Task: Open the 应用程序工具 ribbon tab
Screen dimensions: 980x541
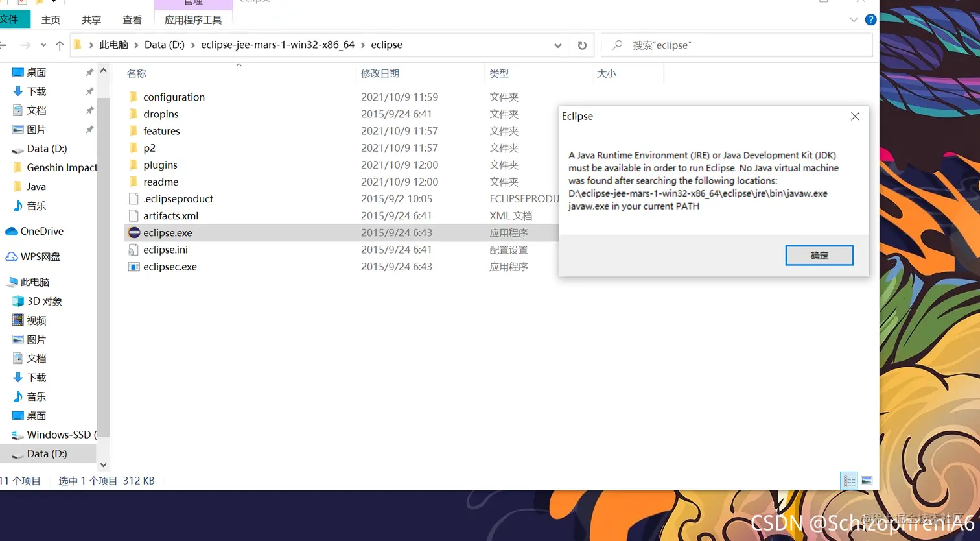Action: (193, 20)
